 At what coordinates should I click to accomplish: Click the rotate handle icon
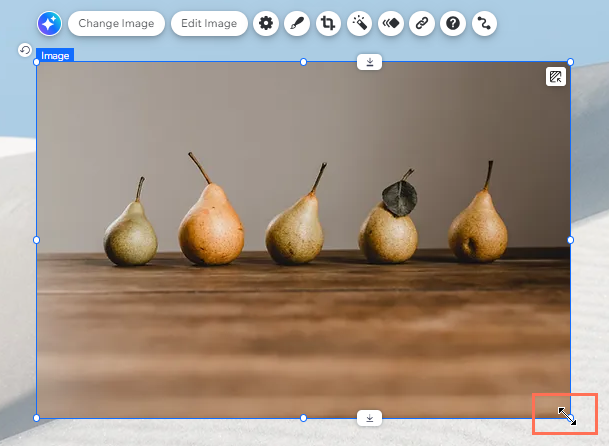click(x=25, y=50)
